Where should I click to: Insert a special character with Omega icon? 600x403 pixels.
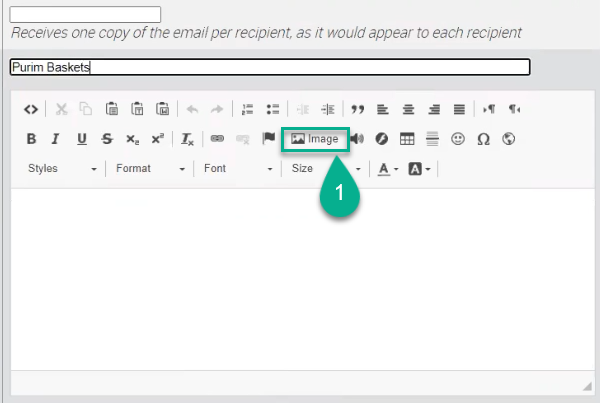(483, 139)
